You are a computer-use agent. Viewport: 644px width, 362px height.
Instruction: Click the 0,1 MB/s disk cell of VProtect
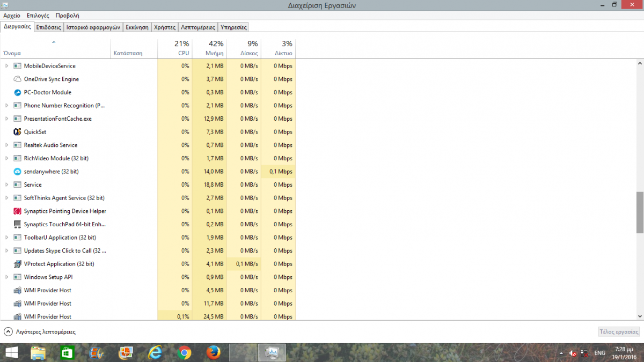click(x=243, y=264)
